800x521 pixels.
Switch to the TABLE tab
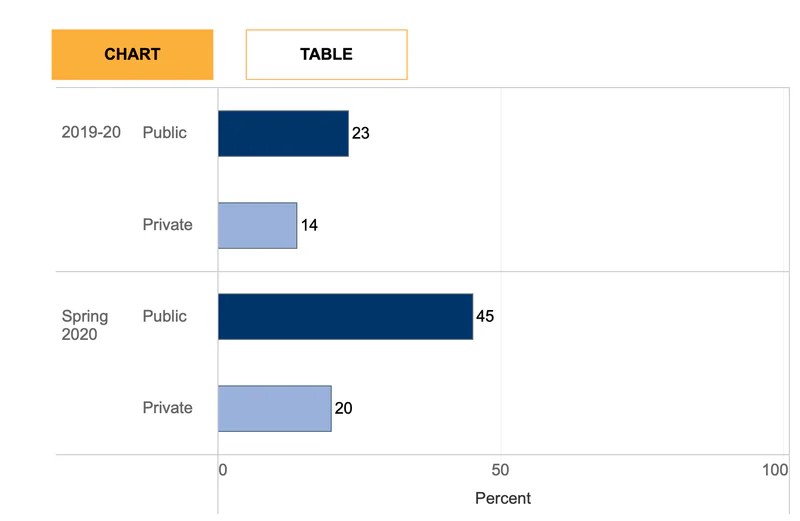coord(327,55)
